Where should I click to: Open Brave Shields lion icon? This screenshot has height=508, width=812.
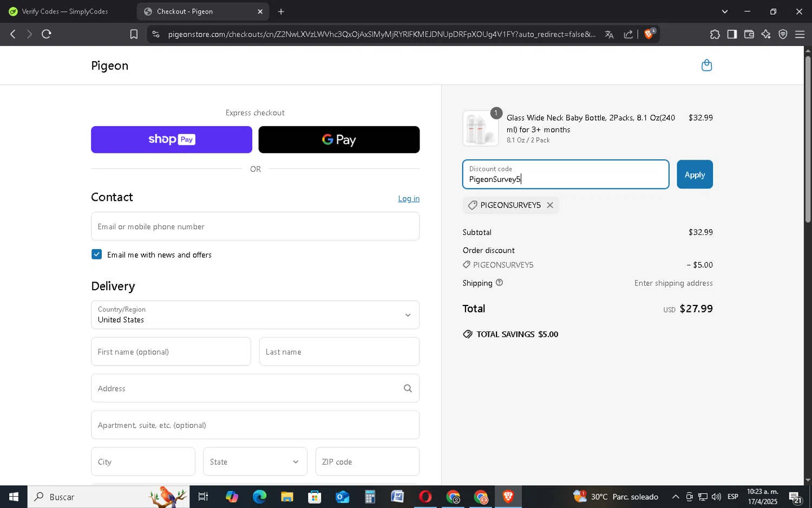[x=649, y=34]
